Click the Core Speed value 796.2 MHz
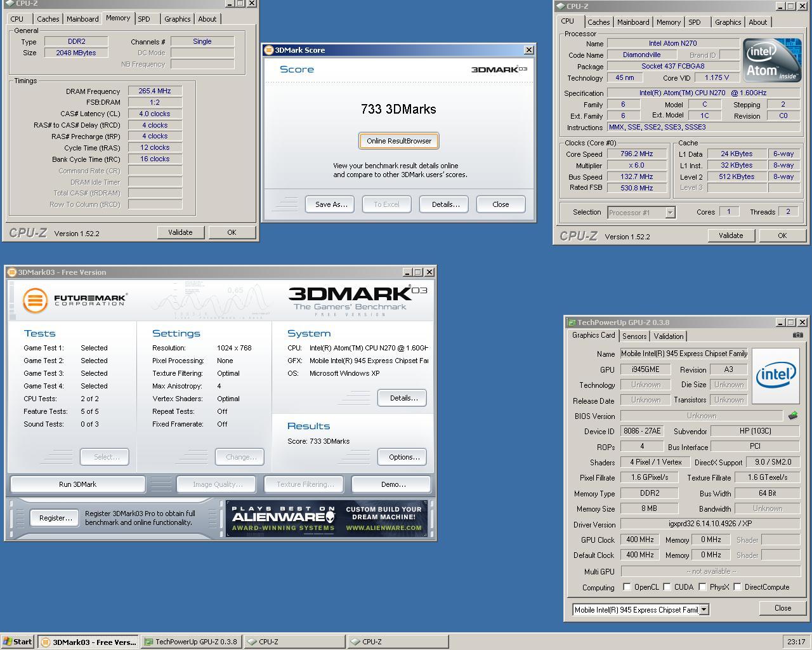 (636, 154)
